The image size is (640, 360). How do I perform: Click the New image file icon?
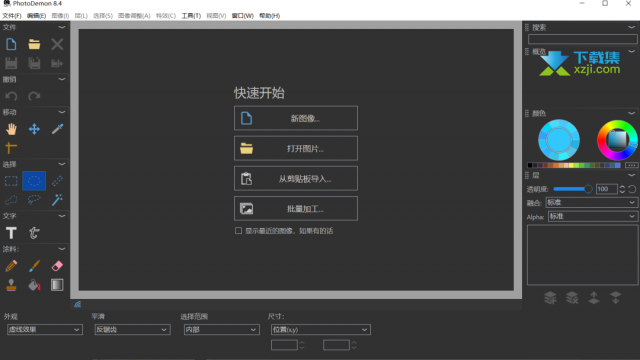pyautogui.click(x=11, y=44)
